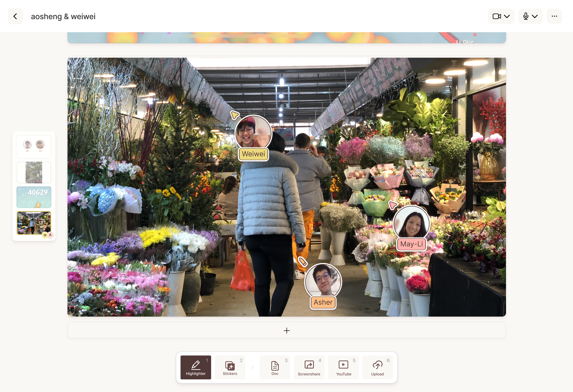Add a Doc to the canvas

pos(275,367)
